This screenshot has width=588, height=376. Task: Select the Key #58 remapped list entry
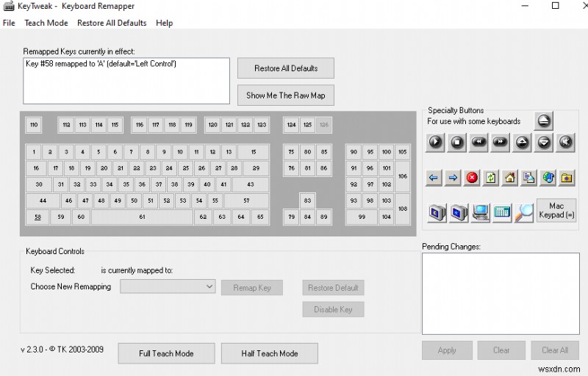[101, 64]
